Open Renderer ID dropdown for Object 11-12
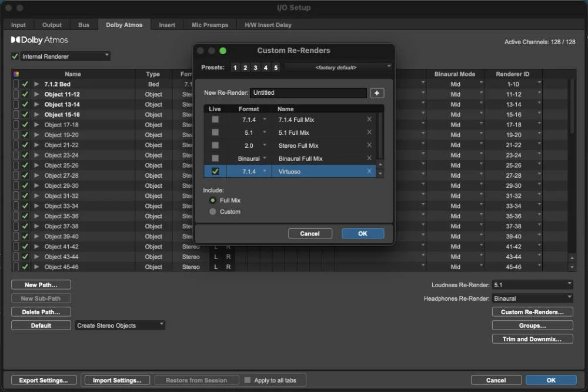Viewport: 588px width, 392px height. (x=539, y=93)
